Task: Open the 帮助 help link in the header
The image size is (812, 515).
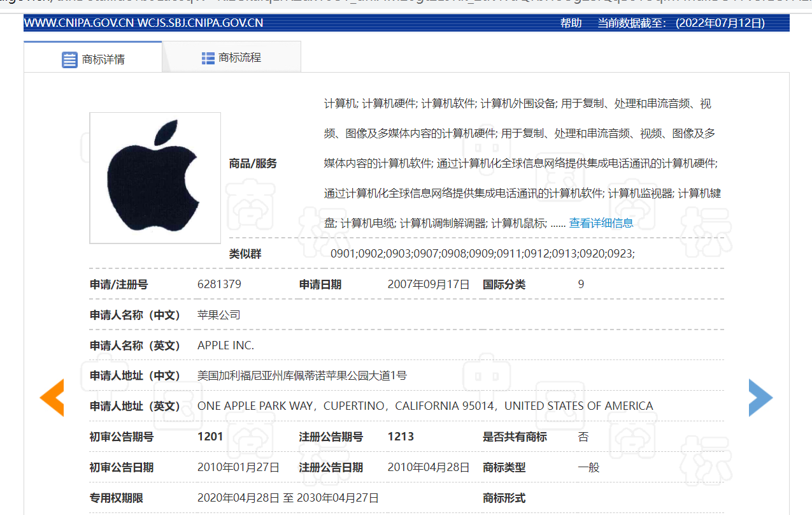Action: [x=570, y=22]
